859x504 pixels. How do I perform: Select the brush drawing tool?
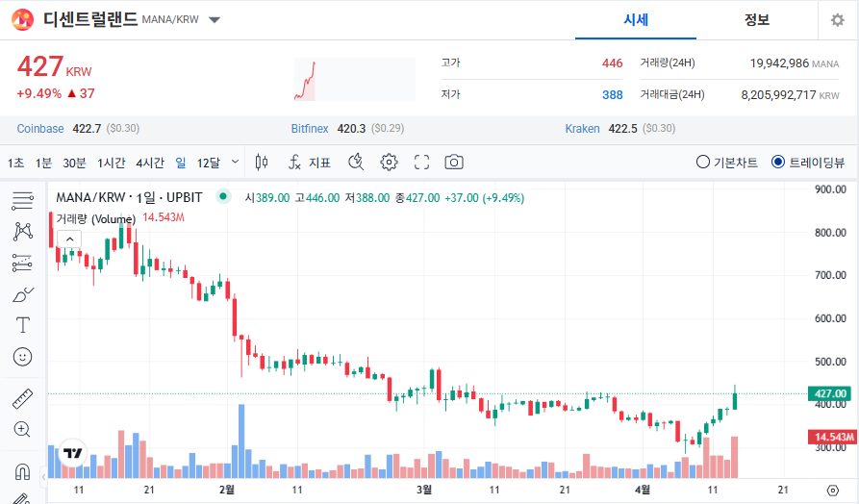click(22, 294)
